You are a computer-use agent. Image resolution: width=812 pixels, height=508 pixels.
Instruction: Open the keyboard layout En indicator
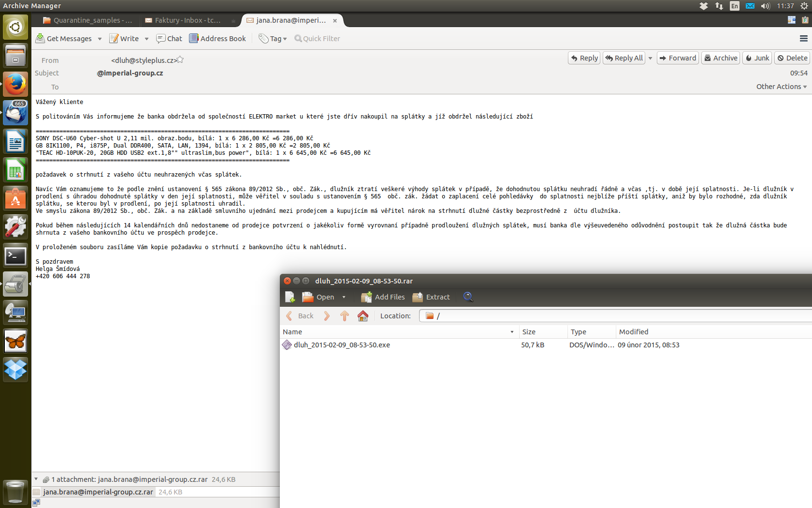click(x=735, y=6)
